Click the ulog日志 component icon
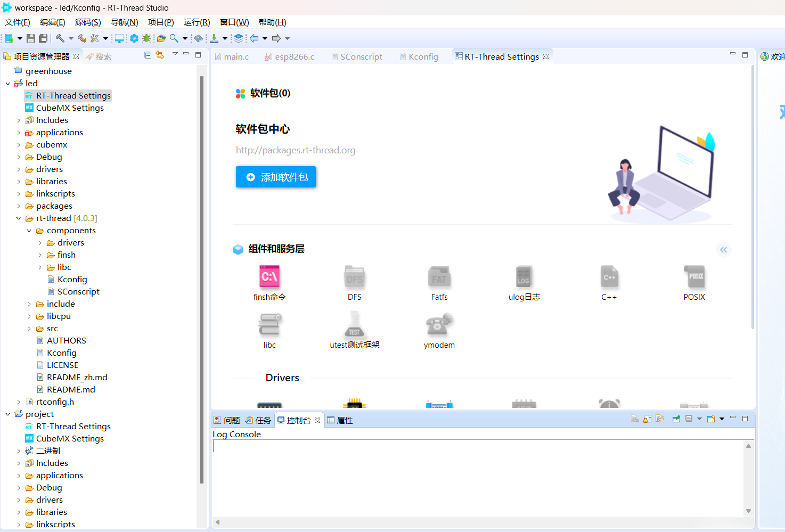The height and width of the screenshot is (532, 785). pos(524,277)
